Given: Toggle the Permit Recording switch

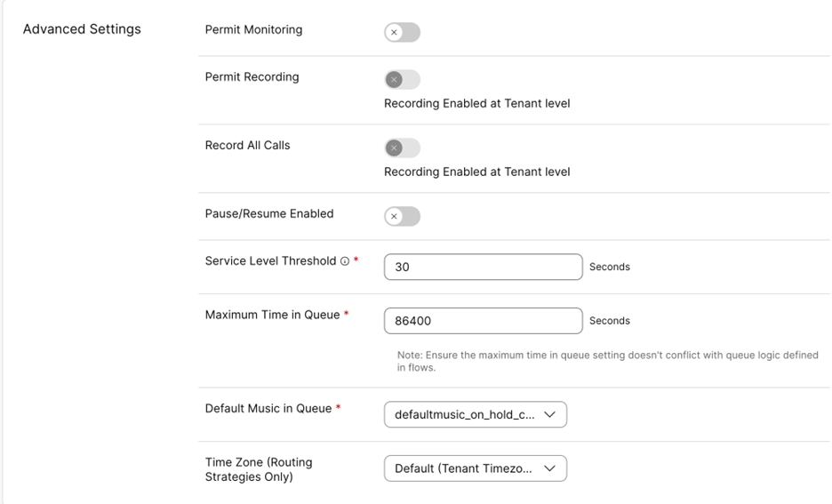Looking at the screenshot, I should (402, 80).
